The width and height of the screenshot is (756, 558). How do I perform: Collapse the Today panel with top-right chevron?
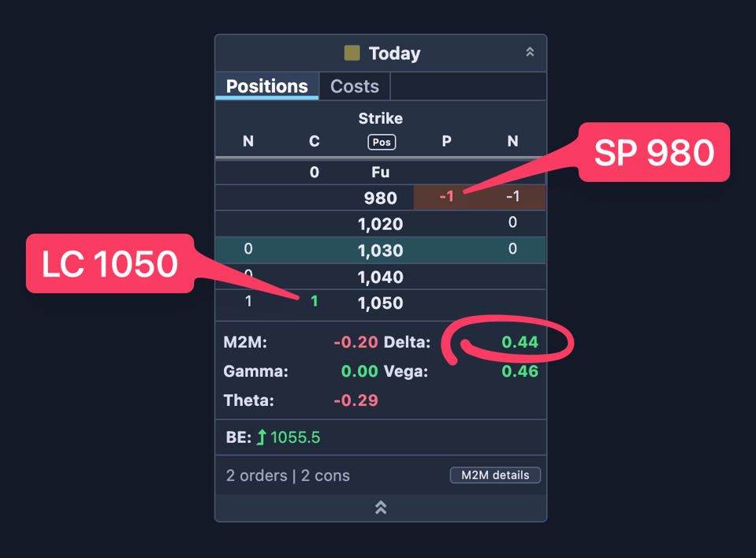pos(530,52)
